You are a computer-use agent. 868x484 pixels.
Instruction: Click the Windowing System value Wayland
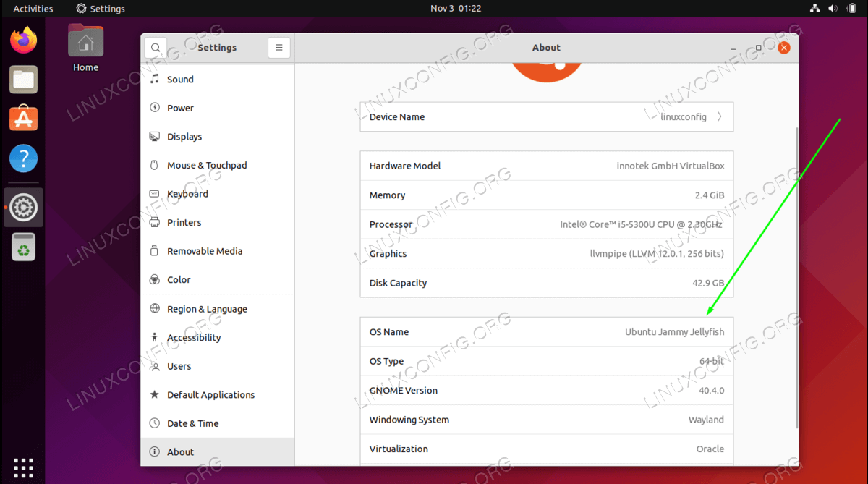706,420
